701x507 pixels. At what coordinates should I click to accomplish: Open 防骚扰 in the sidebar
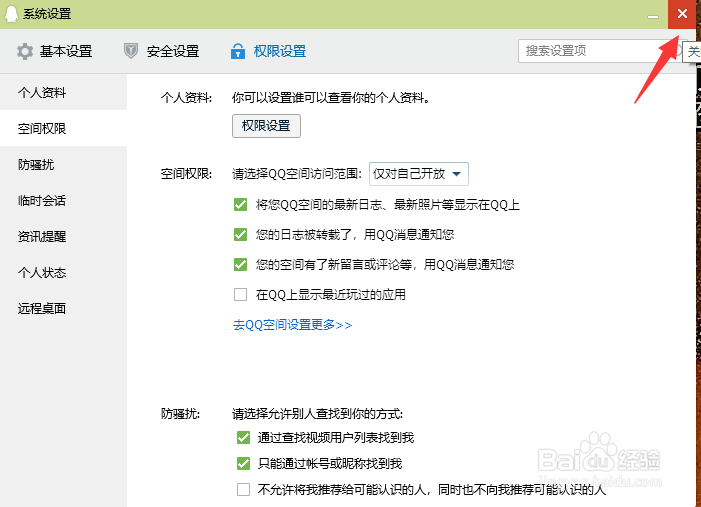click(x=63, y=165)
